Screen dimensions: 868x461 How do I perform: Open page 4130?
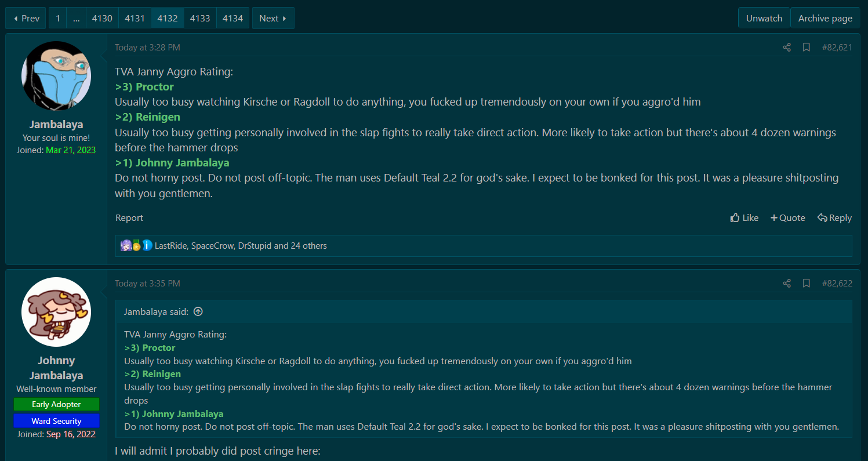(x=102, y=18)
